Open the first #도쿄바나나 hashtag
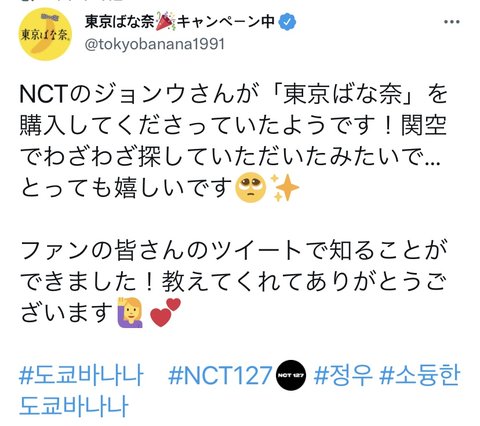The image size is (480, 426). (82, 375)
